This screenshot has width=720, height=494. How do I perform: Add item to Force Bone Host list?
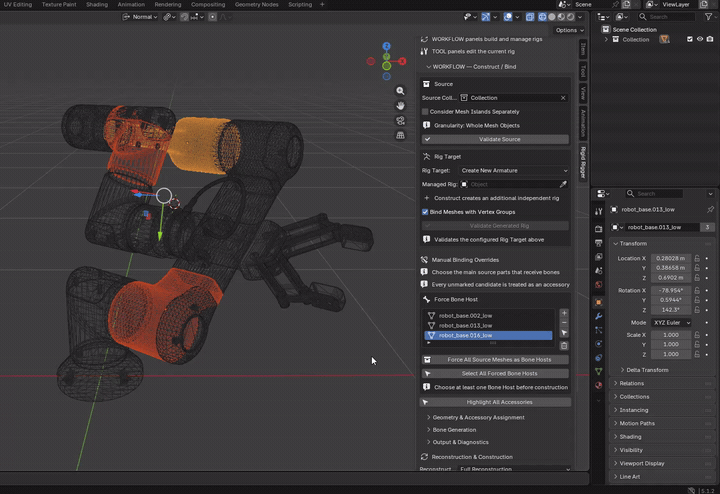pos(564,313)
